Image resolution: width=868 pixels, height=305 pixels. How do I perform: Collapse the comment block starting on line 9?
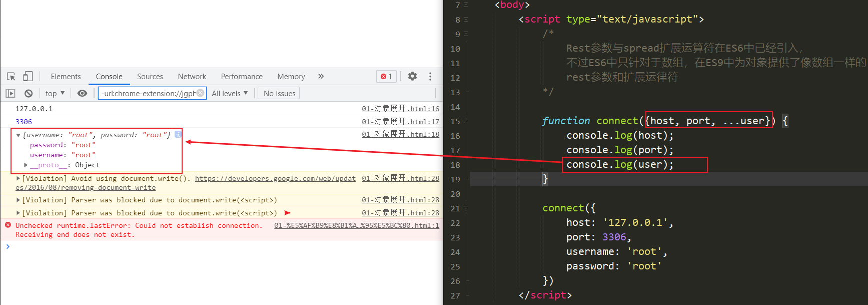click(466, 34)
